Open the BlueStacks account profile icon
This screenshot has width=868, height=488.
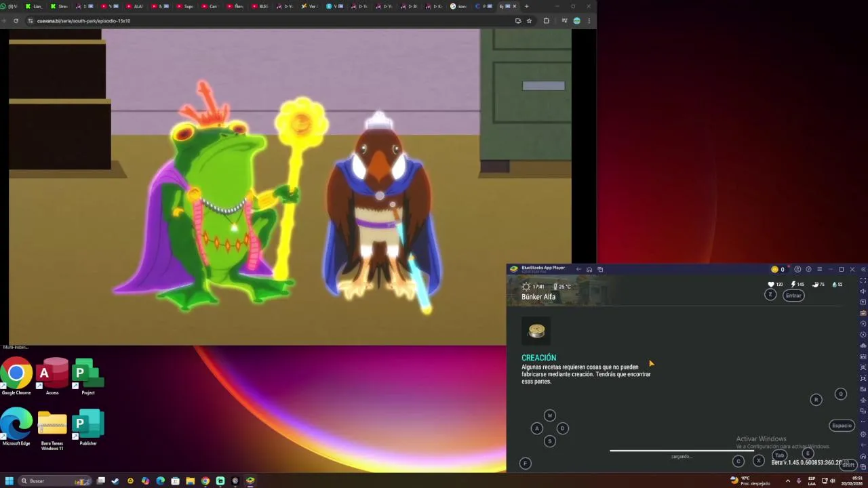(x=797, y=269)
